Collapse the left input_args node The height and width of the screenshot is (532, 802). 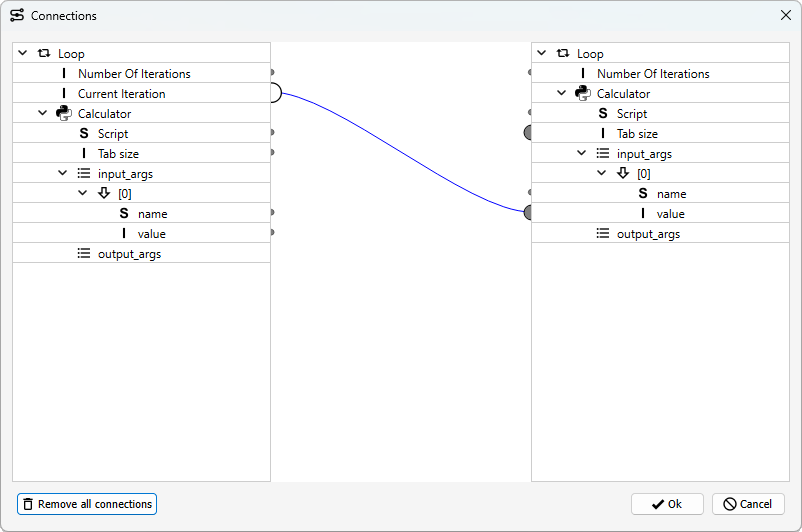tap(62, 173)
